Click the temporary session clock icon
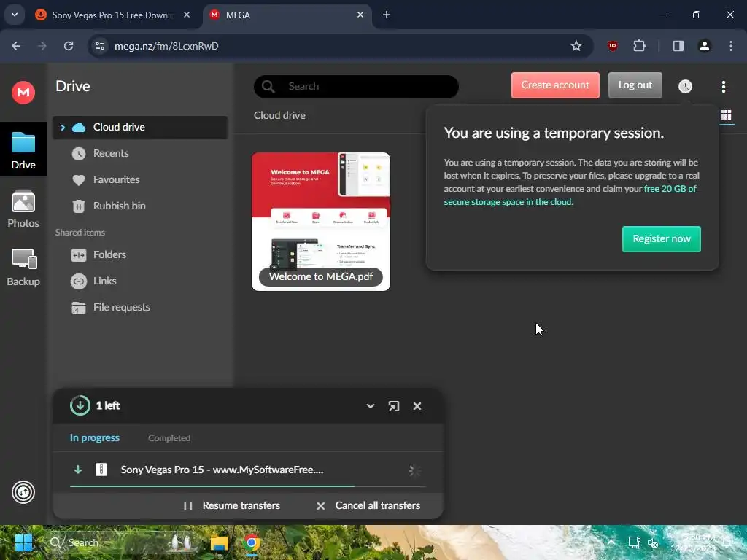The width and height of the screenshot is (747, 560). [685, 86]
